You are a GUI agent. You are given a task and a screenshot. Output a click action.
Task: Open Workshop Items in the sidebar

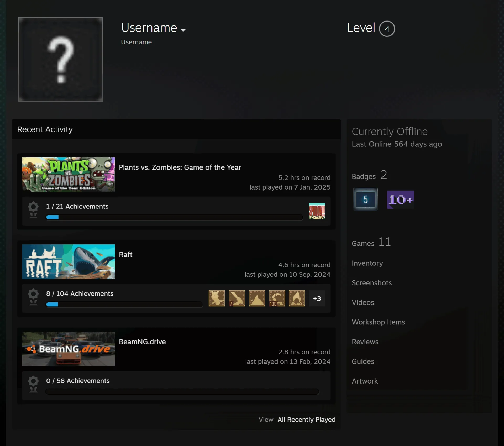(378, 322)
